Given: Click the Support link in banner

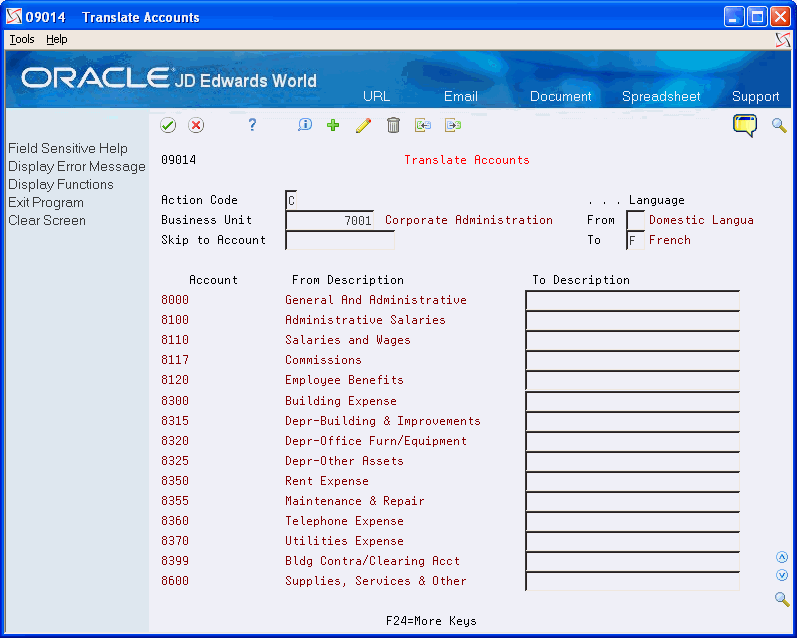Looking at the screenshot, I should tap(755, 96).
